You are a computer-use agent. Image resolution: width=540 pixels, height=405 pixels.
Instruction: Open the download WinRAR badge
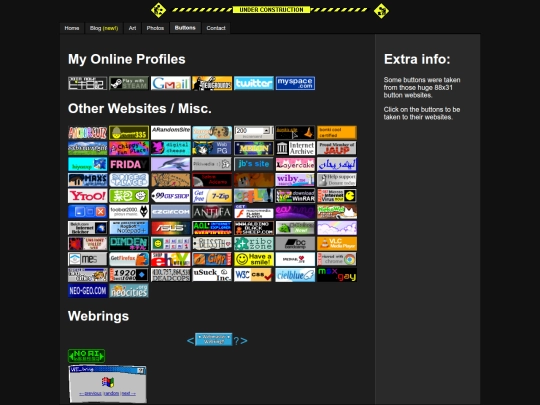pos(295,196)
